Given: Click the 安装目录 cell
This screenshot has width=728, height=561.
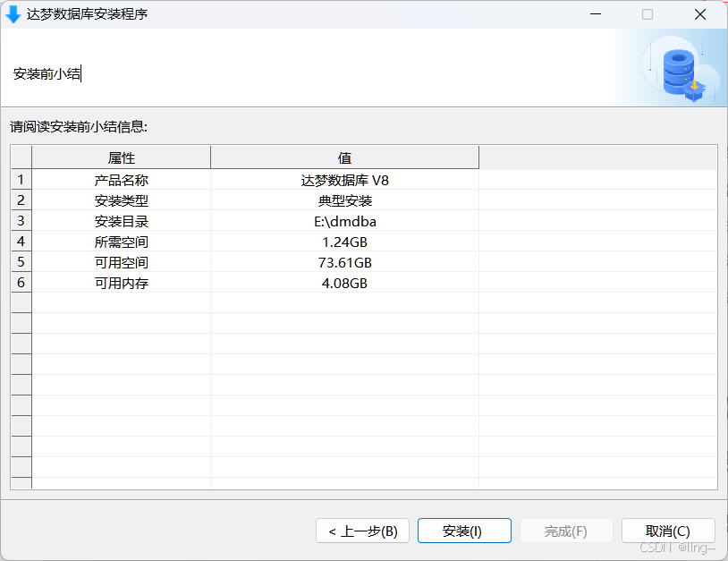Looking at the screenshot, I should 121,221.
